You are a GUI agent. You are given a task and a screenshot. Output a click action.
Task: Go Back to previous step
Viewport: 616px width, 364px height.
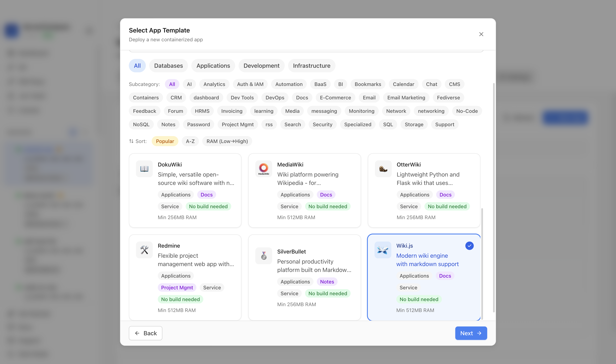pyautogui.click(x=146, y=333)
